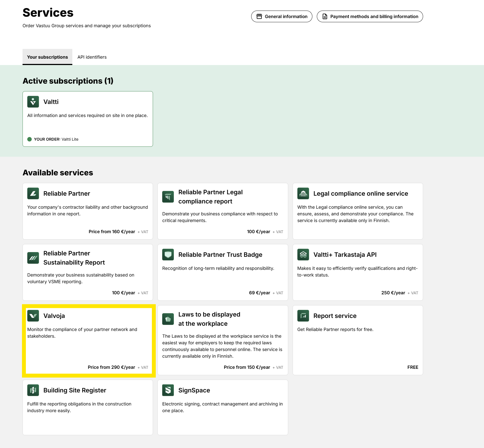Image resolution: width=484 pixels, height=448 pixels.
Task: Open Payment methods and billing information
Action: (x=370, y=16)
